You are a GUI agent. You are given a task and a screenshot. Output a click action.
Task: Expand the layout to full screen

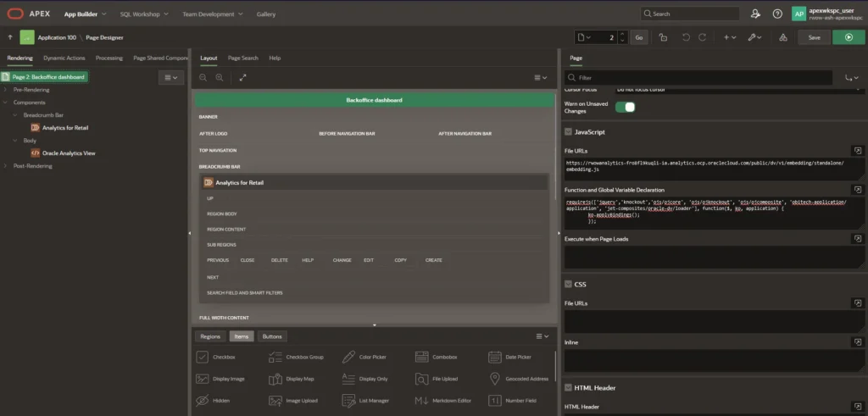242,77
